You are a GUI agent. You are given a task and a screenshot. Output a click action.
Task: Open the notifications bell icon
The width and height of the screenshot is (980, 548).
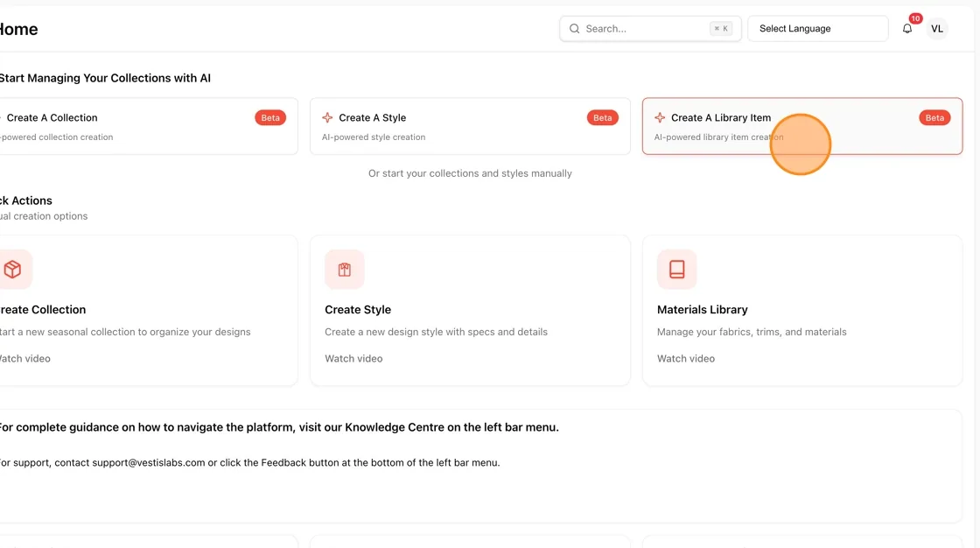906,29
